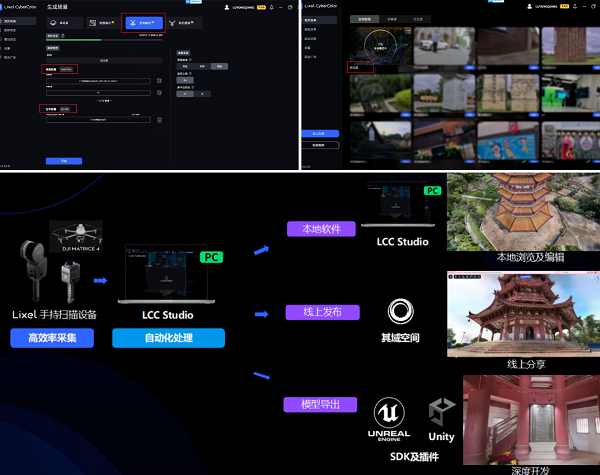Open the notifications bell in the gallery window

(575, 7)
